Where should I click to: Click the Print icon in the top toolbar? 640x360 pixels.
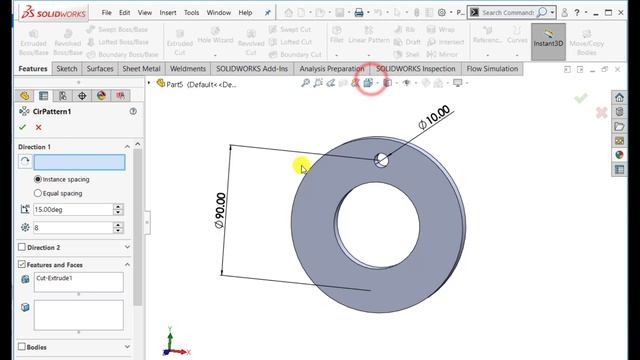pos(359,13)
